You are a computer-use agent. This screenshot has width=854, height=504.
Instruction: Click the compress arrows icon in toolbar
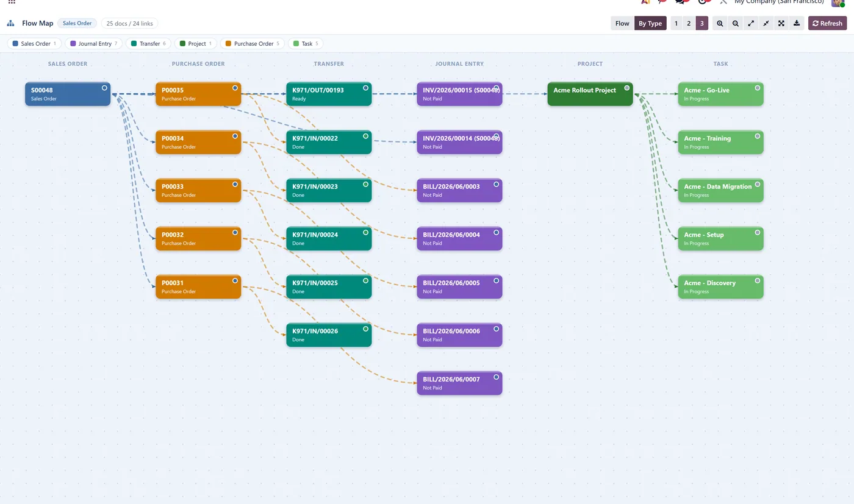point(766,23)
